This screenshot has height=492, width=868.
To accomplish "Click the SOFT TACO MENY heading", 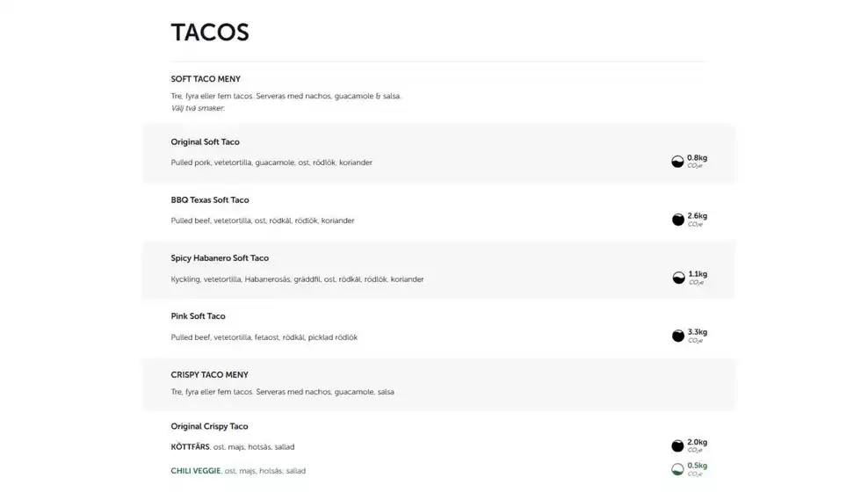I will pyautogui.click(x=206, y=79).
